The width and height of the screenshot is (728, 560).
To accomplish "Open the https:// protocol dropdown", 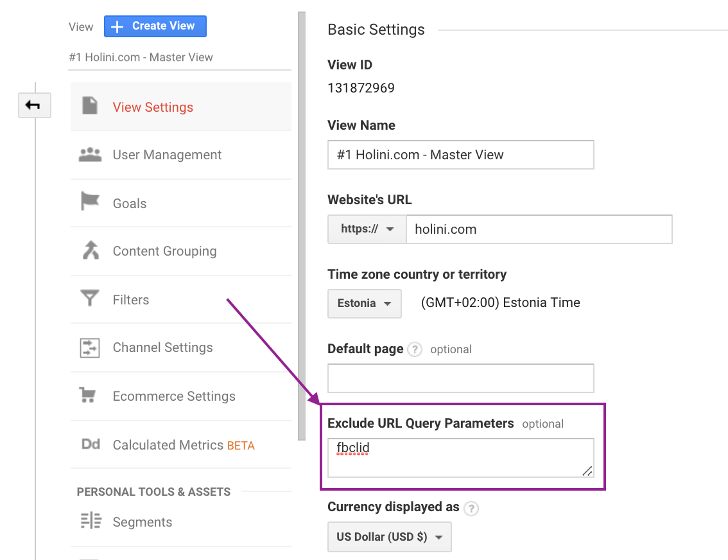I will [x=367, y=229].
